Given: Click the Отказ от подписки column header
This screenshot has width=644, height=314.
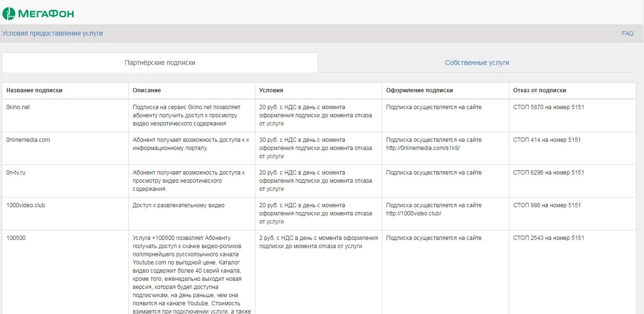Looking at the screenshot, I should 540,90.
